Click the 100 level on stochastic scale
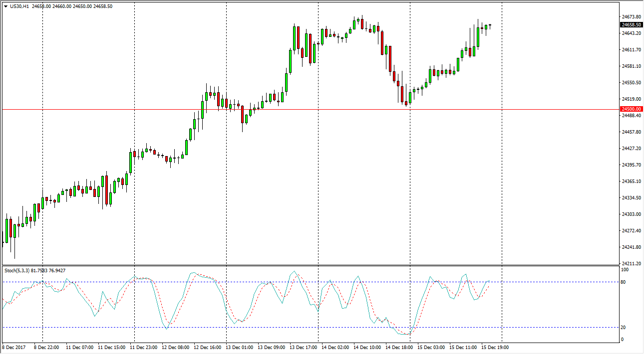Screen dimensions: 644x354 coord(625,270)
